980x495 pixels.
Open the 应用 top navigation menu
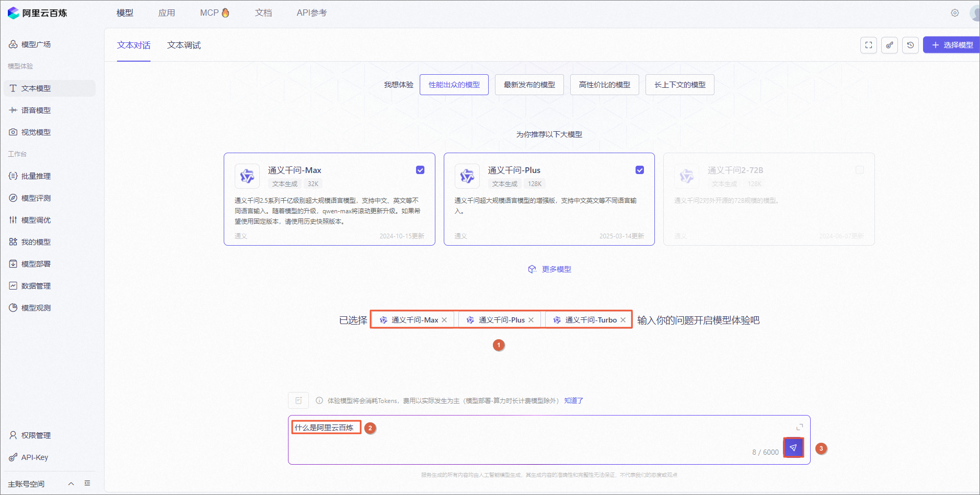167,13
